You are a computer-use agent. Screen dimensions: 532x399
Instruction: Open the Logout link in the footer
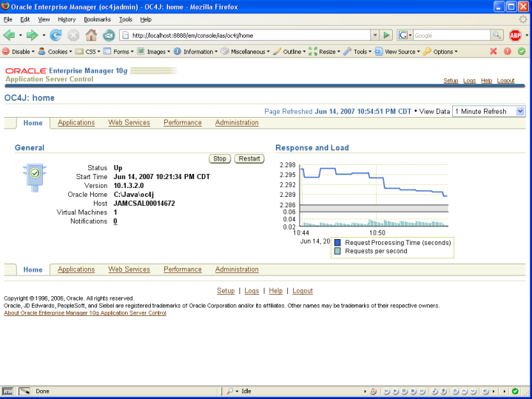click(x=303, y=291)
